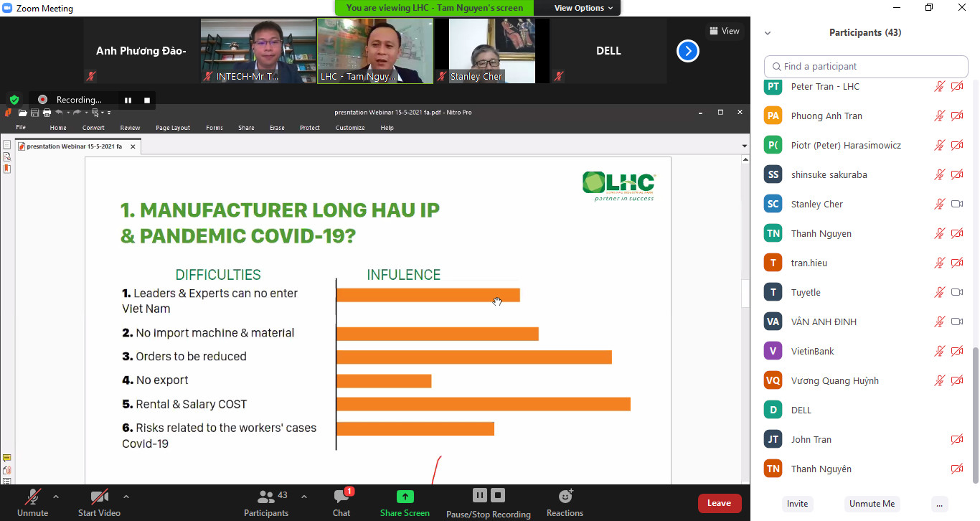
Task: Click the Nitro Pro print icon
Action: 47,113
